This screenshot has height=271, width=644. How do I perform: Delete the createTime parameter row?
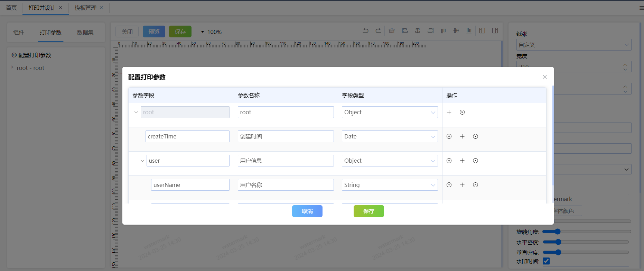tap(475, 136)
